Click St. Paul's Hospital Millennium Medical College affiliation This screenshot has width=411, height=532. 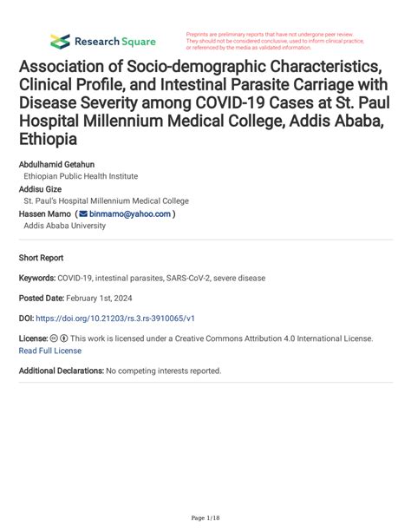pos(106,200)
